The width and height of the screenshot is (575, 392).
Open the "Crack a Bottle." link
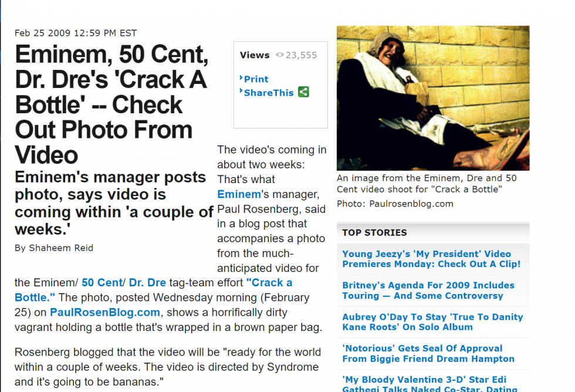click(x=153, y=290)
